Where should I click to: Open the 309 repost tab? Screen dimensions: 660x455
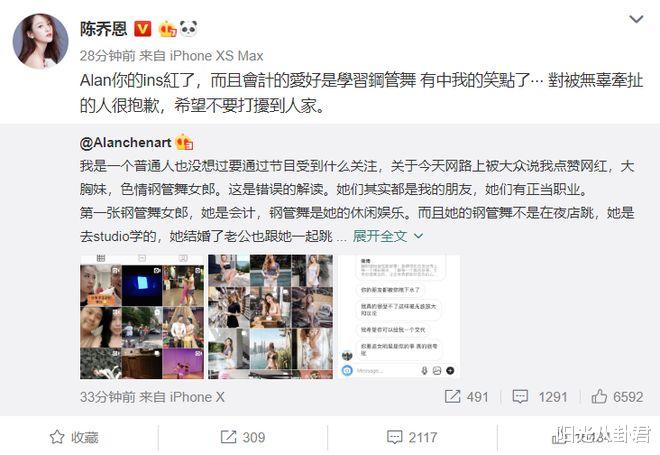click(243, 437)
